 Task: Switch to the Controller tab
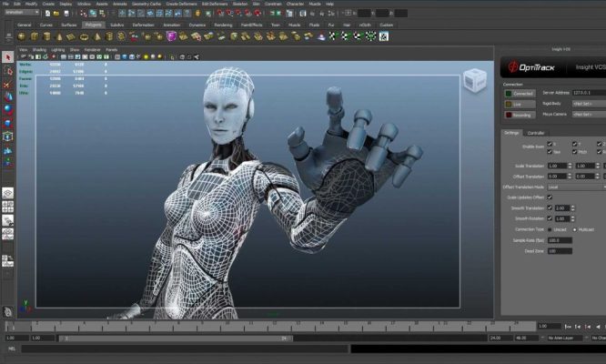(x=537, y=133)
